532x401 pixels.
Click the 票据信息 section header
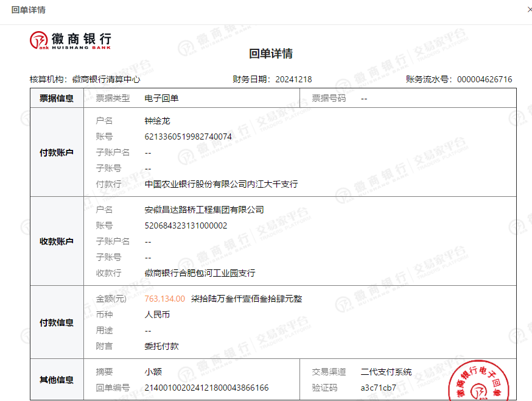point(57,98)
